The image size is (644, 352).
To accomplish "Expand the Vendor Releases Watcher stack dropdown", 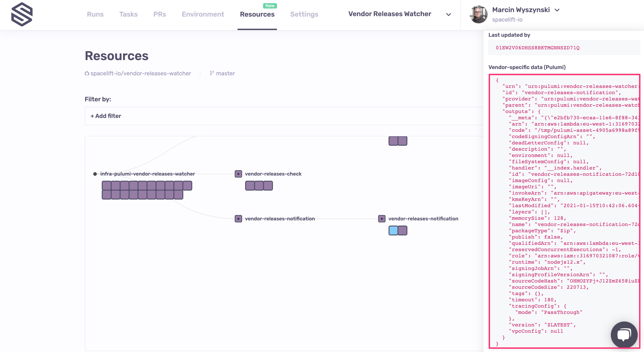I will point(449,15).
